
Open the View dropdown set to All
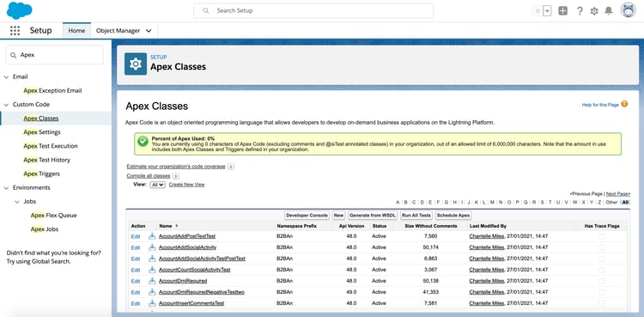click(158, 185)
